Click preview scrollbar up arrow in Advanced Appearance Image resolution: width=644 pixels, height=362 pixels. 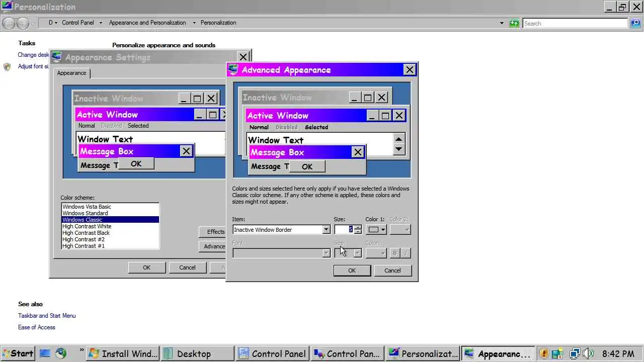[398, 139]
